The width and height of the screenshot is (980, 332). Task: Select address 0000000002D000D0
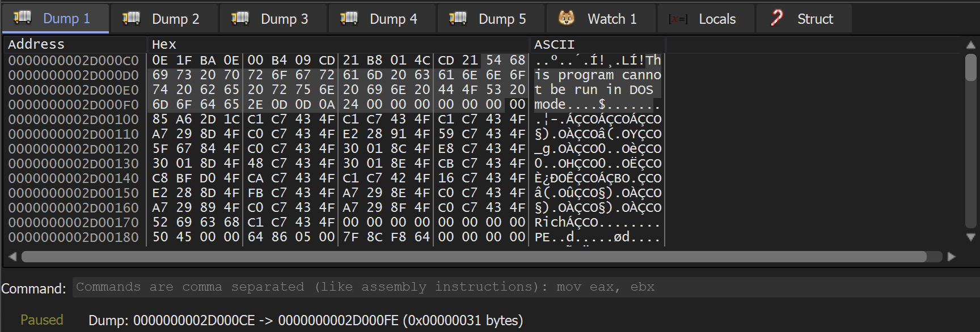(x=73, y=75)
